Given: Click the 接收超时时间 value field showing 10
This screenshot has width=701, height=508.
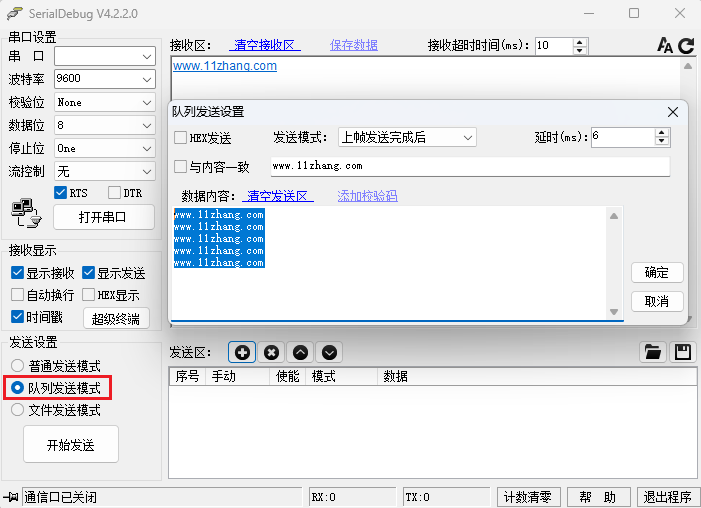Looking at the screenshot, I should pos(554,46).
